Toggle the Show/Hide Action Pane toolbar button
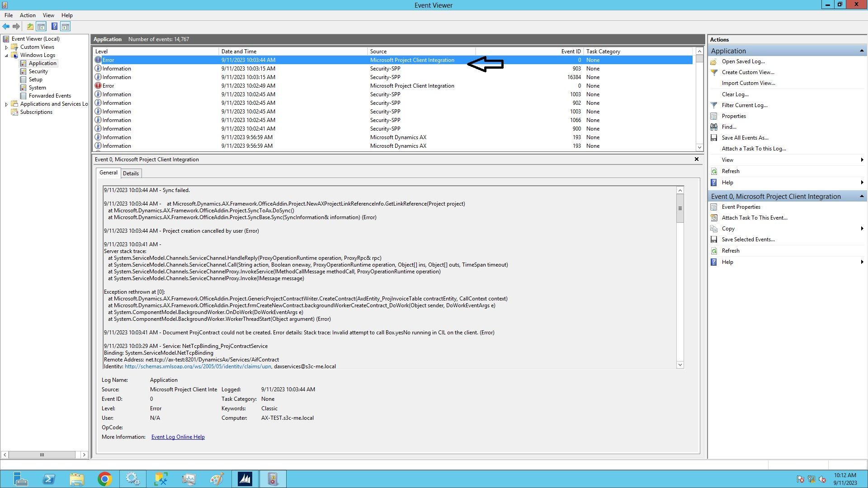 pyautogui.click(x=66, y=26)
